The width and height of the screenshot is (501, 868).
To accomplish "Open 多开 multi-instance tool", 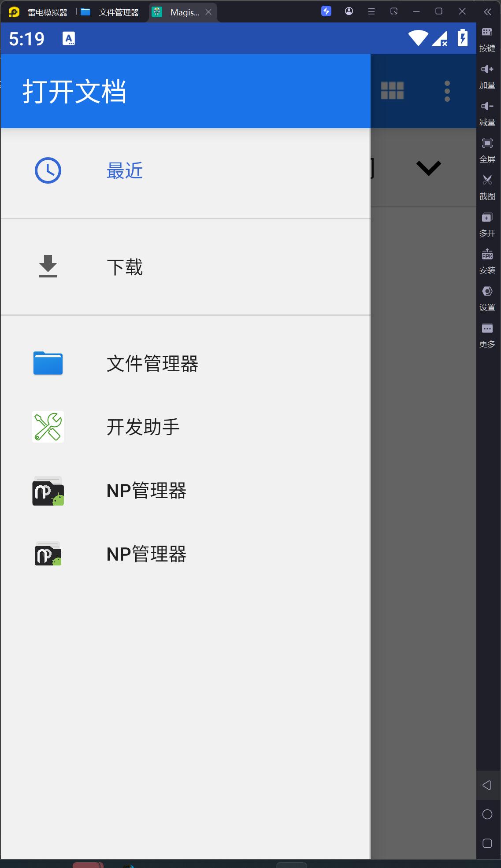I will point(487,224).
